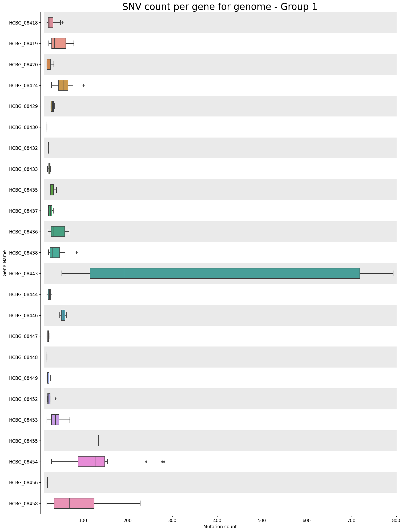
Task: Click the HCBG_08453 purple box
Action: [55, 420]
